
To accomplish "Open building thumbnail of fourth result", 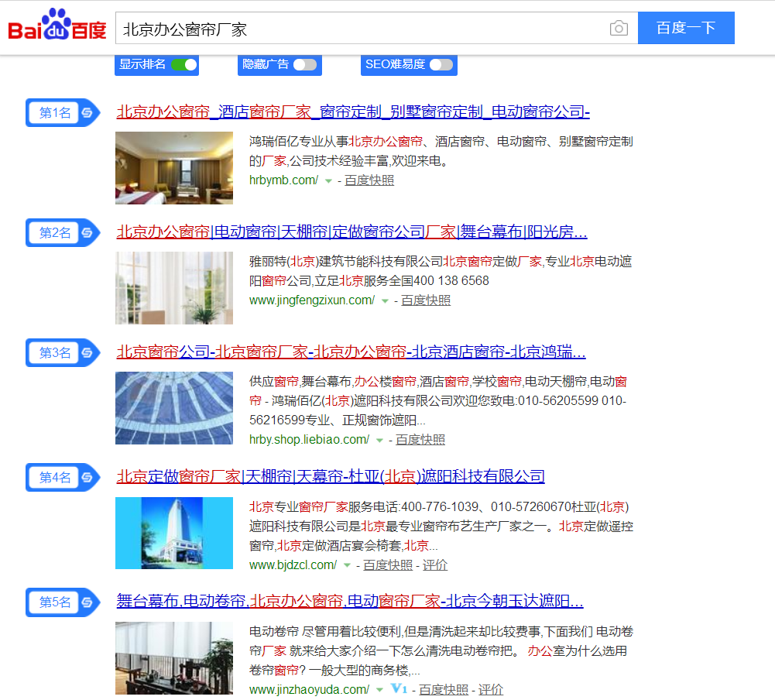I will [174, 533].
